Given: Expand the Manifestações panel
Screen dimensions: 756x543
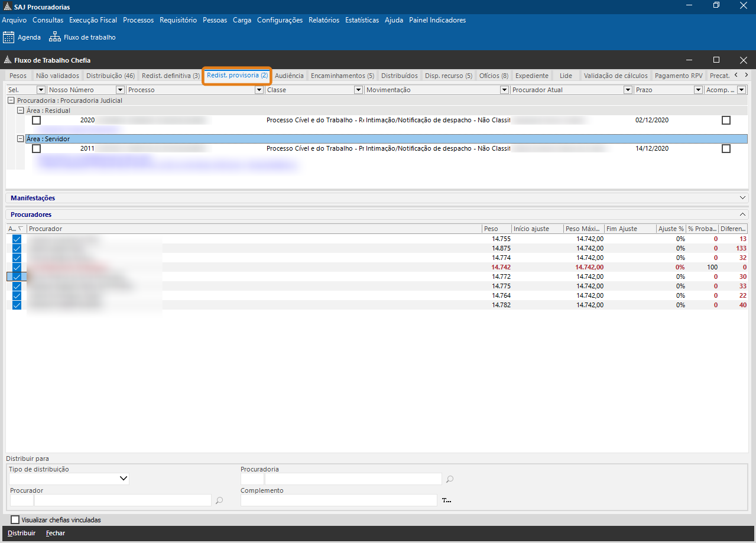Looking at the screenshot, I should click(x=743, y=198).
